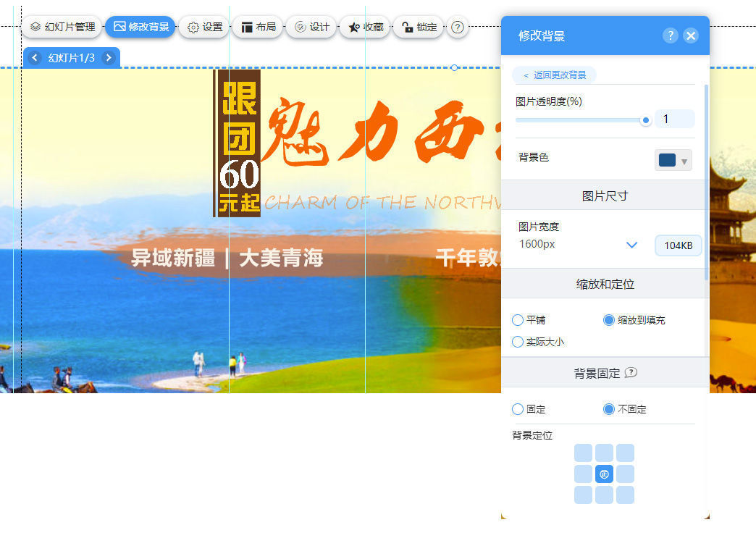Click the 104KB size box
Image resolution: width=756 pixels, height=538 pixels.
[678, 245]
